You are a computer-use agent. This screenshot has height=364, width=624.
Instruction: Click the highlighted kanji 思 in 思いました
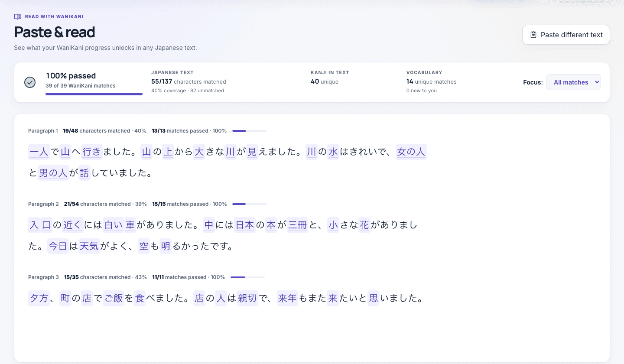[374, 298]
